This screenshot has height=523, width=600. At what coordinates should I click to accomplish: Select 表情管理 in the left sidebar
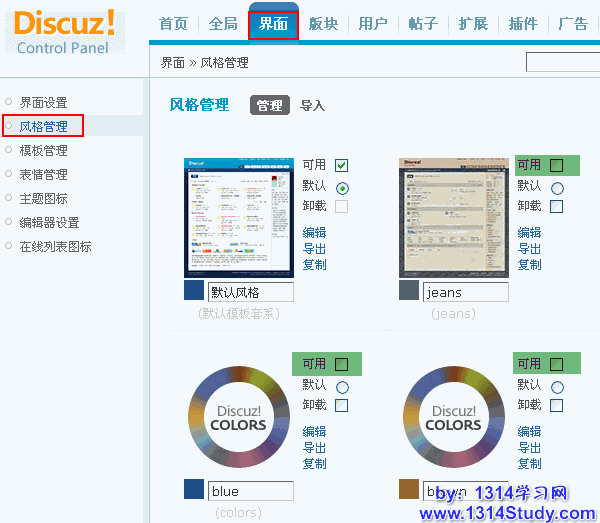[x=44, y=175]
